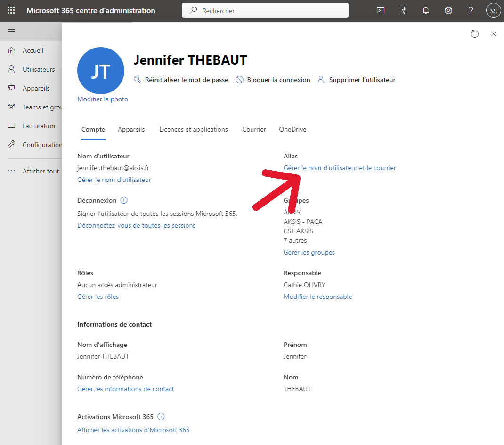Click the Utilisateurs person icon
Viewport: 504px width, 445px height.
[x=11, y=69]
